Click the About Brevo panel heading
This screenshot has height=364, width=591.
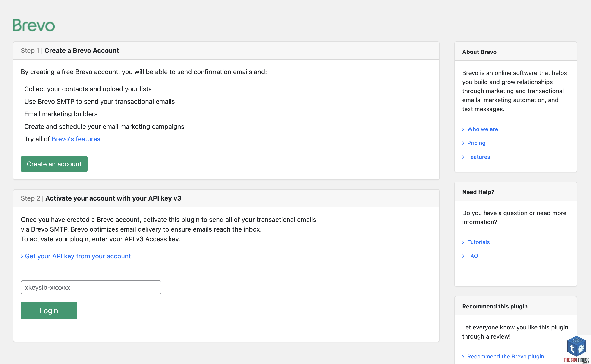(479, 52)
